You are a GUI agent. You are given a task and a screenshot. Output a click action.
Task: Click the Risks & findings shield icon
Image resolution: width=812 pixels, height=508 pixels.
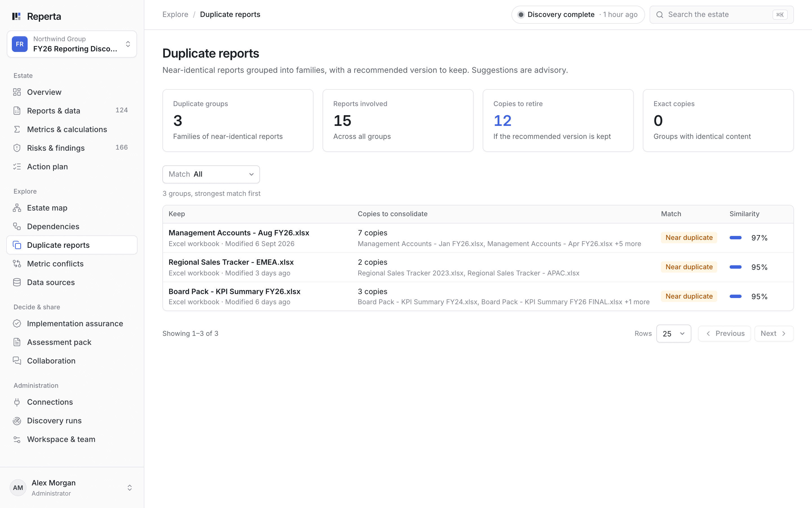17,148
